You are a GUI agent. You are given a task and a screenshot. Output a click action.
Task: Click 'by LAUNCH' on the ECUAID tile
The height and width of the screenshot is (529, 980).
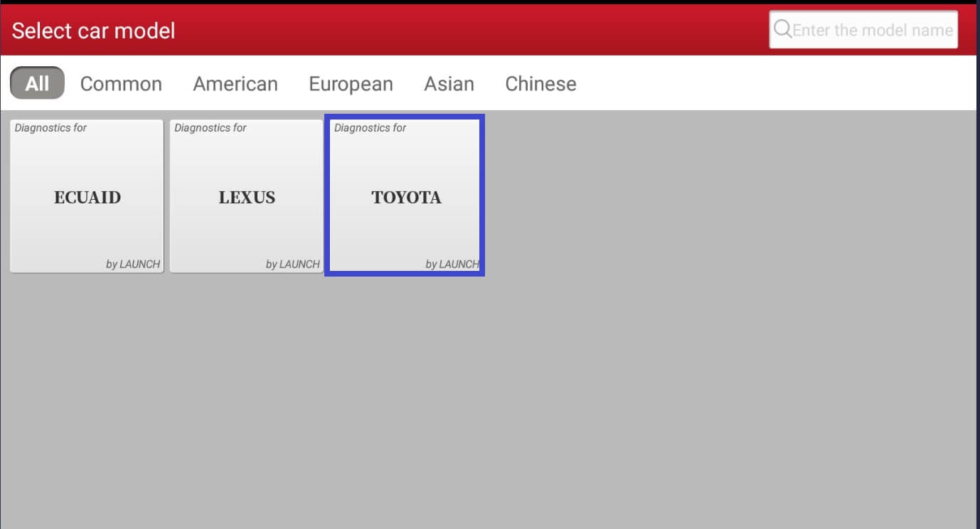click(x=133, y=264)
